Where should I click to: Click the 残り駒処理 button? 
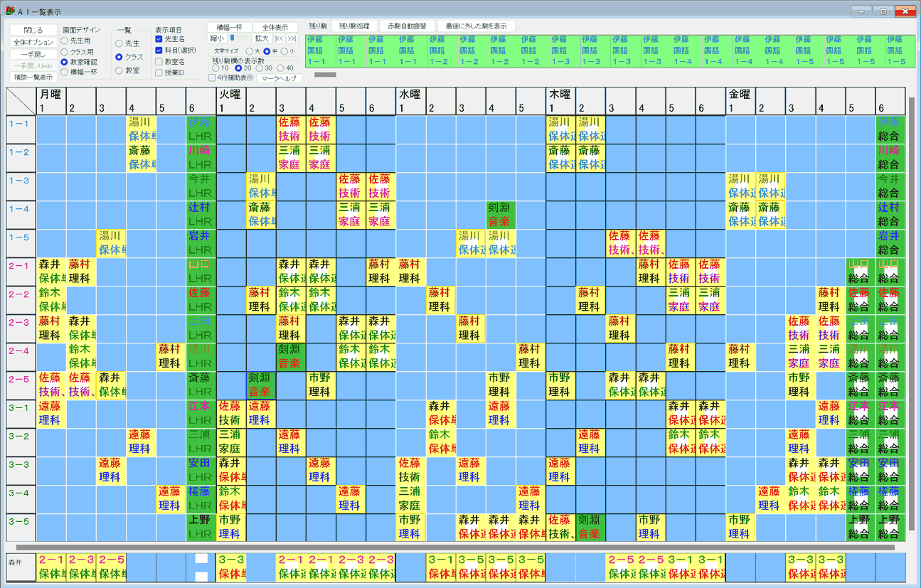point(354,26)
